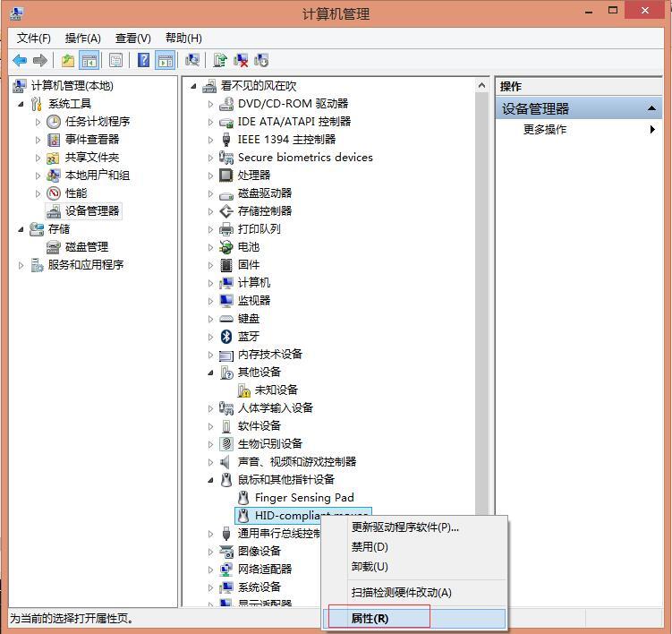Select the Bluetooth (蓝牙) device category
This screenshot has height=634, width=672.
click(248, 337)
